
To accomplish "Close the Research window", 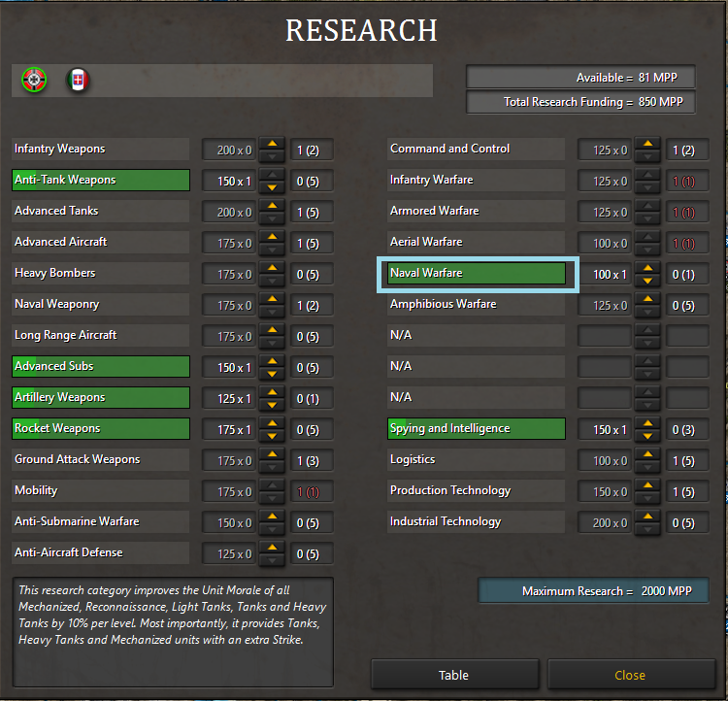I will pos(630,675).
